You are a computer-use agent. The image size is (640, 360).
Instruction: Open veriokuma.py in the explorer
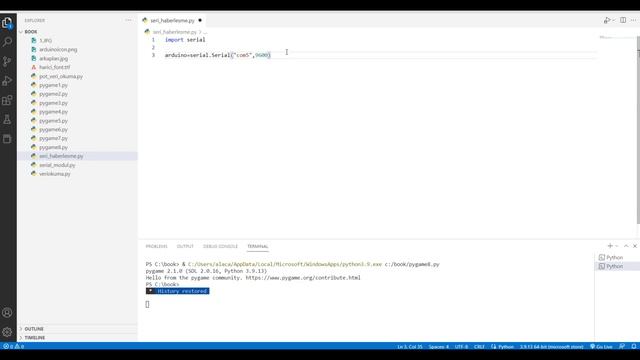point(55,174)
